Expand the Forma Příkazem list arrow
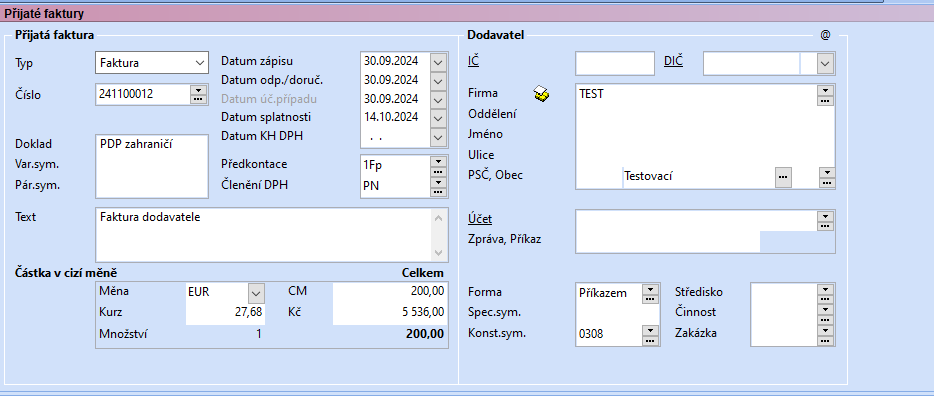Viewport: 934px width, 396px height. click(x=649, y=289)
